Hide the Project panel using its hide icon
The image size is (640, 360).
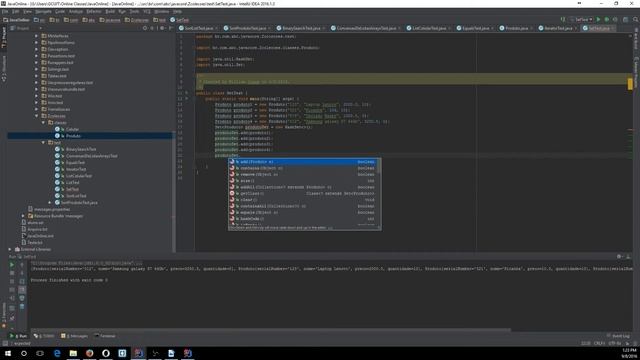tap(170, 28)
